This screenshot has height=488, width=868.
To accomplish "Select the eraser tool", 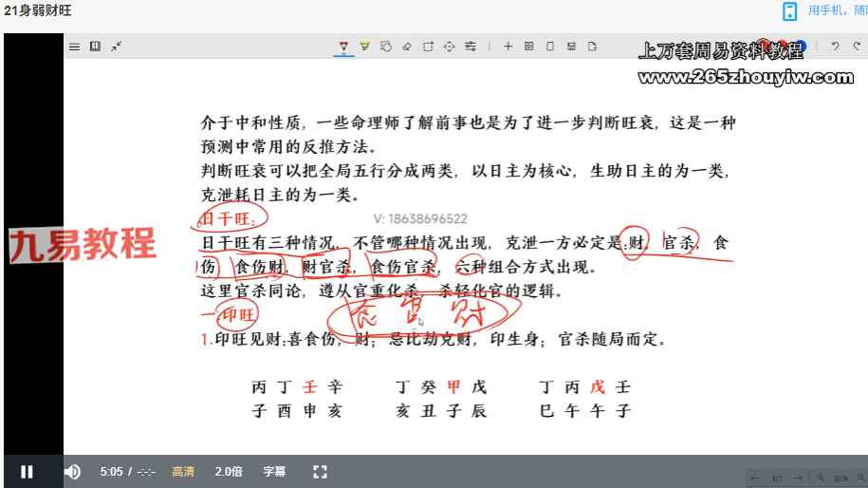I will (x=406, y=46).
